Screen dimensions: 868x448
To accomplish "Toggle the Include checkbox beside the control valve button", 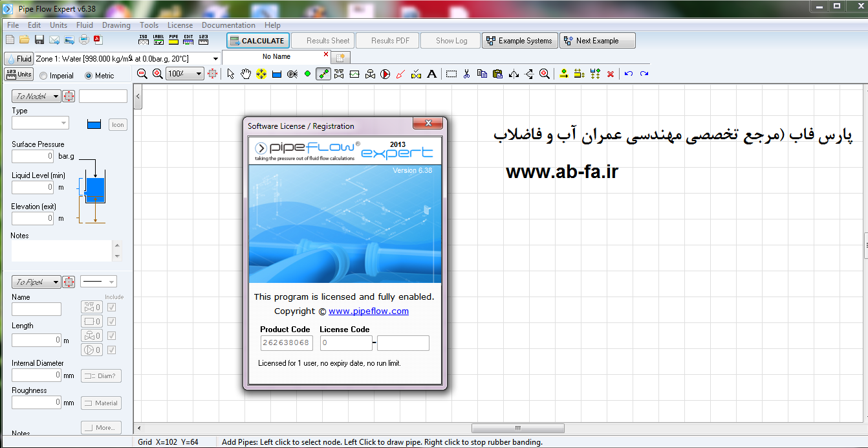I will pyautogui.click(x=111, y=335).
